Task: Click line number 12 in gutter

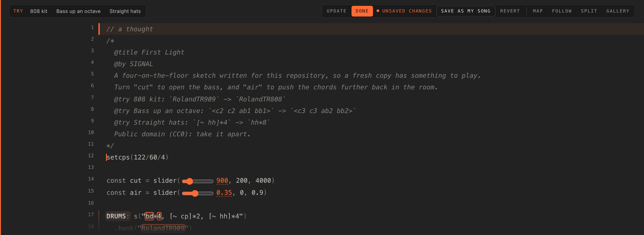Action: [91, 155]
